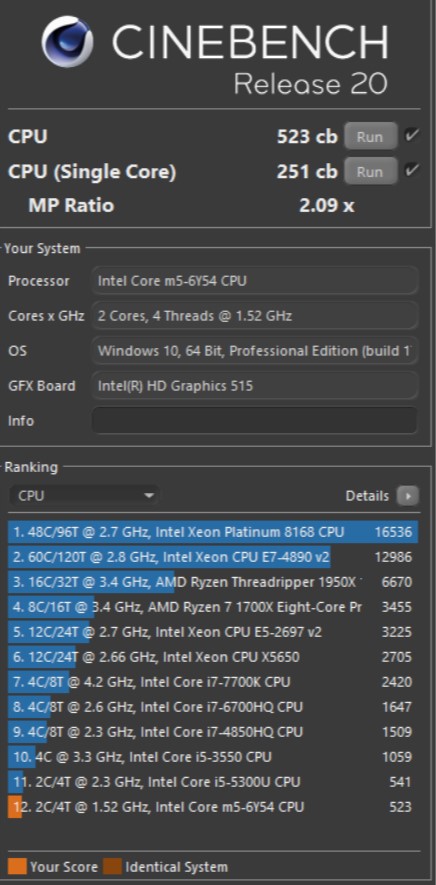This screenshot has height=885, width=436.
Task: Select the Core i5-5300U ranking row
Action: tap(213, 782)
